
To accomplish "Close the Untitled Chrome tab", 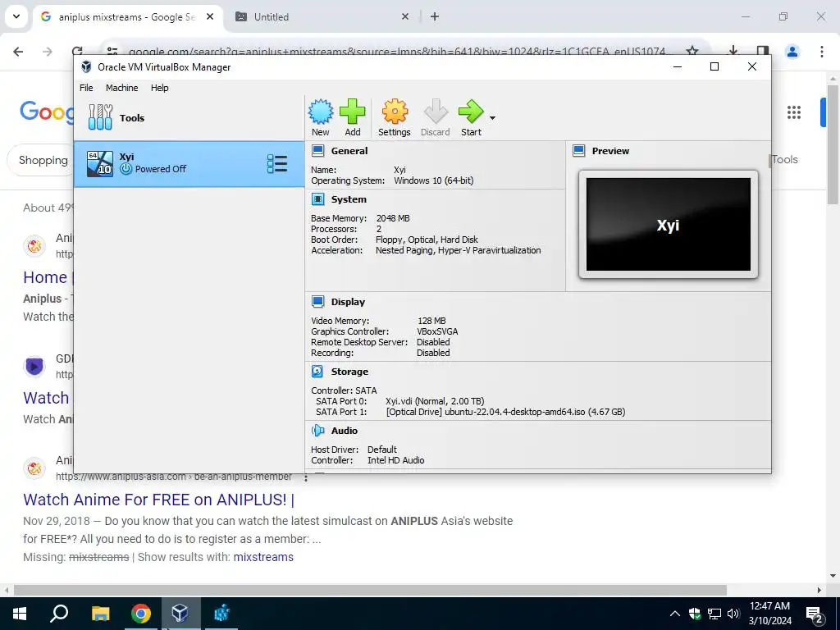I will point(405,16).
